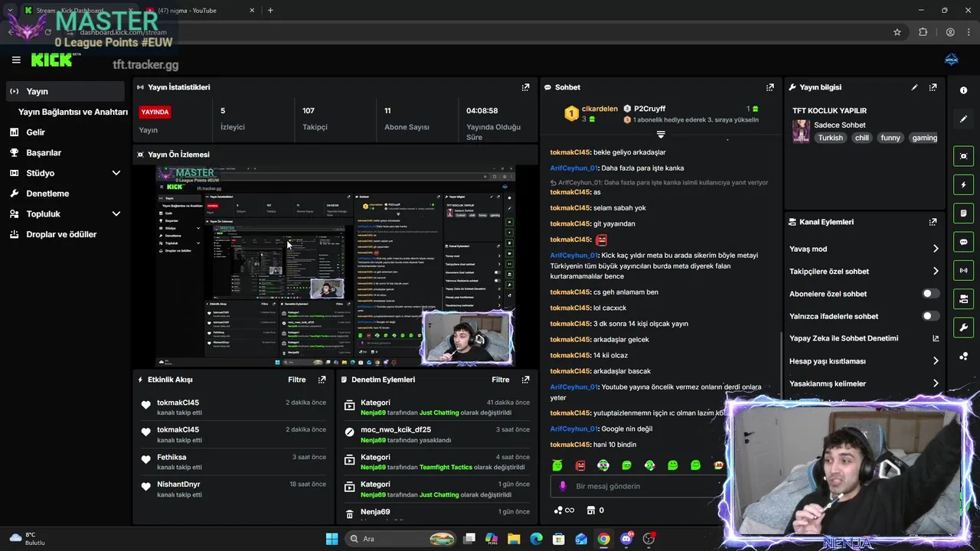
Task: Toggle the wrench widget icon in right sidebar
Action: 963,328
